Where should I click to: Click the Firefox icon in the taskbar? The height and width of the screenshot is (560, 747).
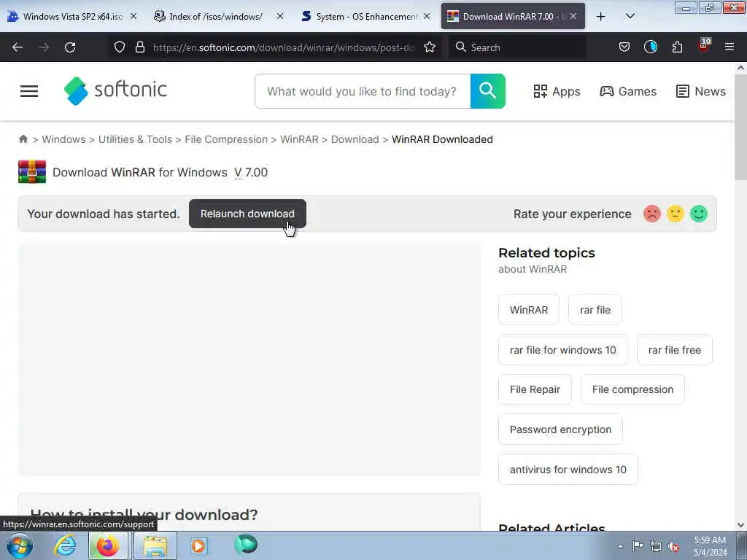[108, 545]
